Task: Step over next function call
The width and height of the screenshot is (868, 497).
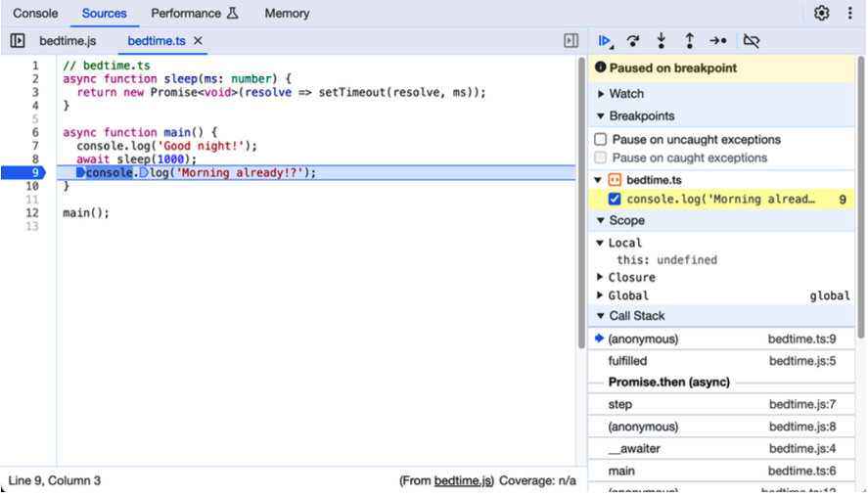Action: pos(633,41)
